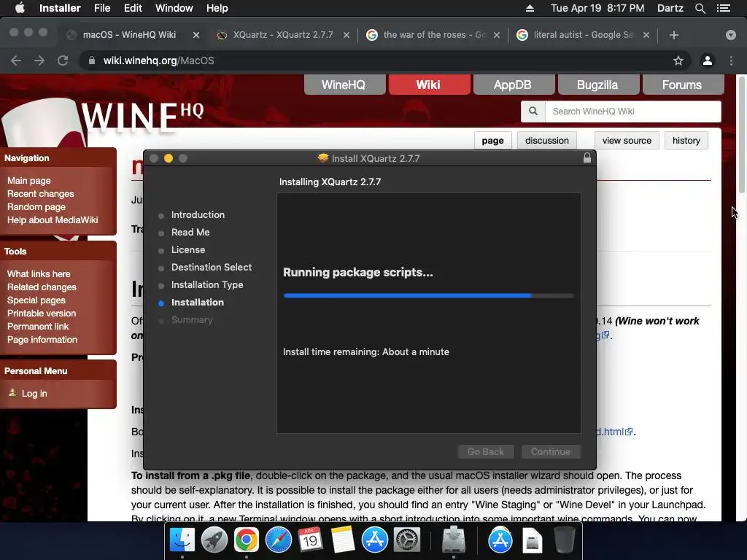747x560 pixels.
Task: Open Spotlight search in menu bar
Action: pos(700,8)
